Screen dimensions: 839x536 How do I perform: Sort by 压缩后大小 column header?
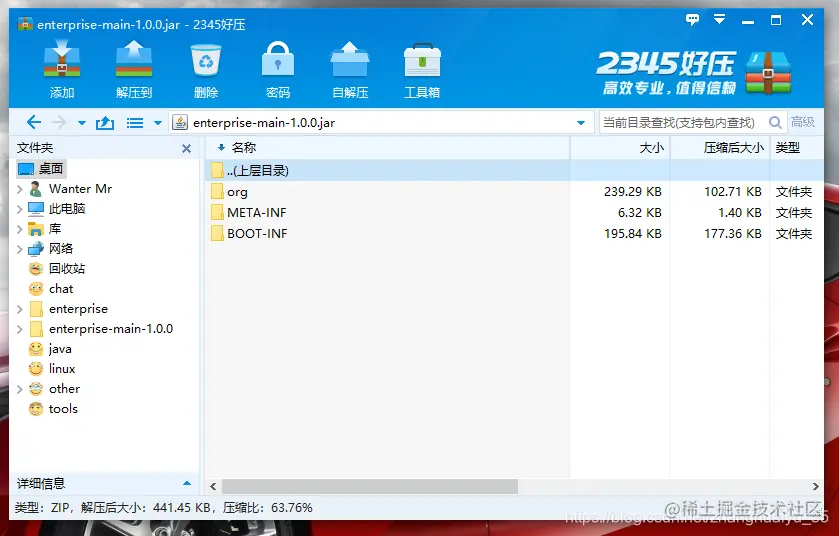click(x=720, y=148)
